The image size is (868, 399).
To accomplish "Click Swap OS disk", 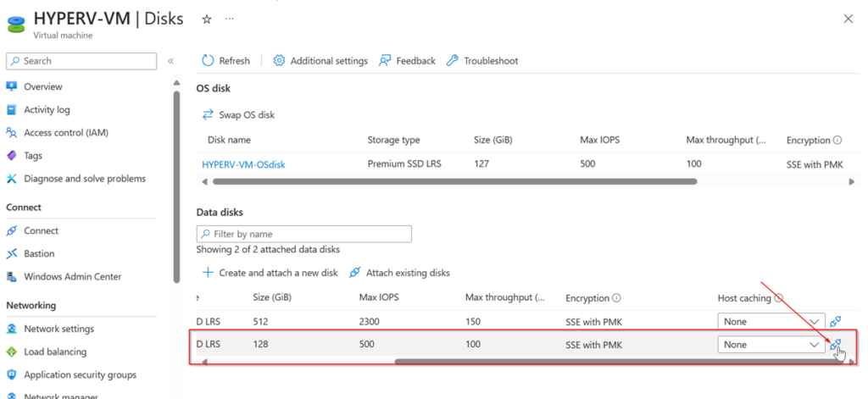I will (x=238, y=115).
